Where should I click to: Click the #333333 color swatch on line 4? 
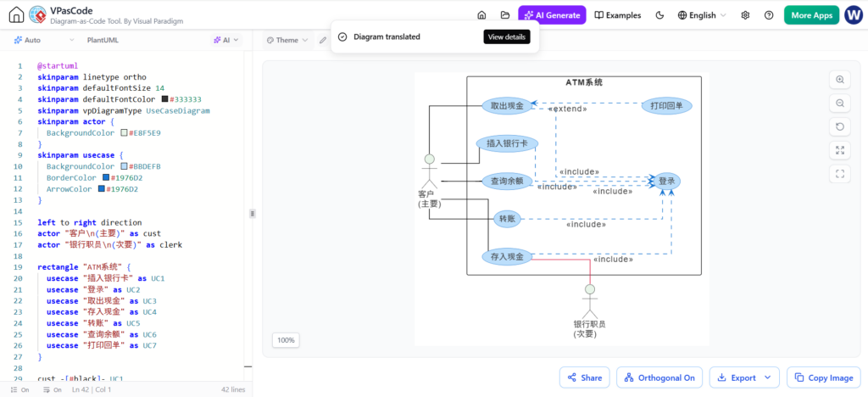tap(164, 99)
